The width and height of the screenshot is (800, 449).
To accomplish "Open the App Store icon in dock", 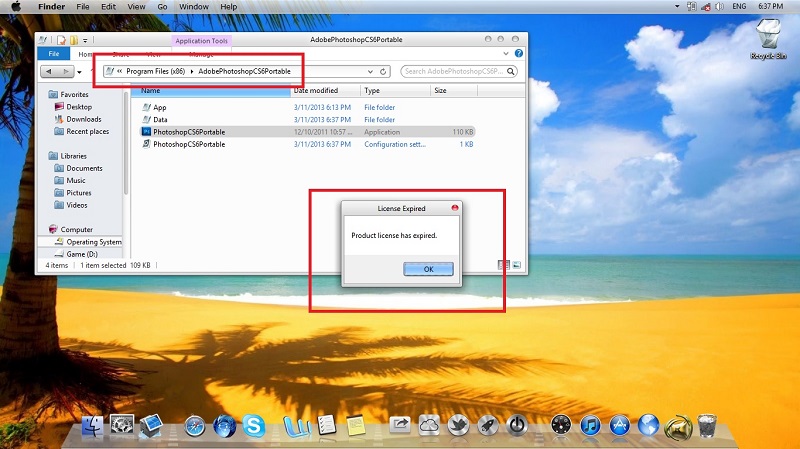I will (619, 426).
